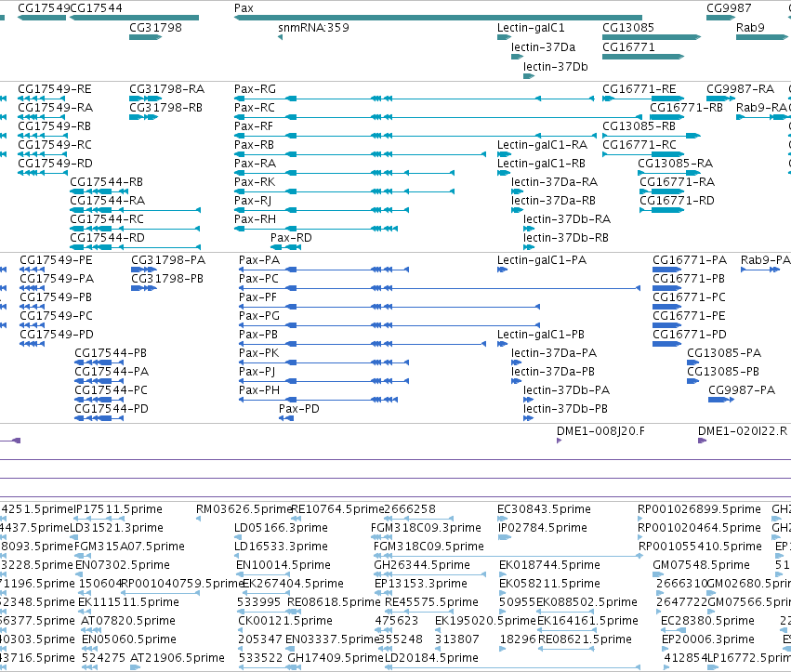791x672 pixels.
Task: Click the CG17549 gene label
Action: (x=44, y=8)
